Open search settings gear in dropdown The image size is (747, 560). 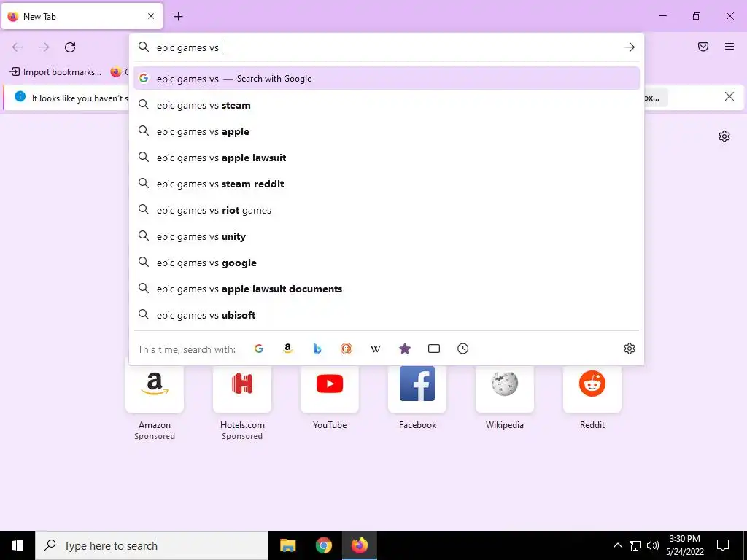pos(630,349)
